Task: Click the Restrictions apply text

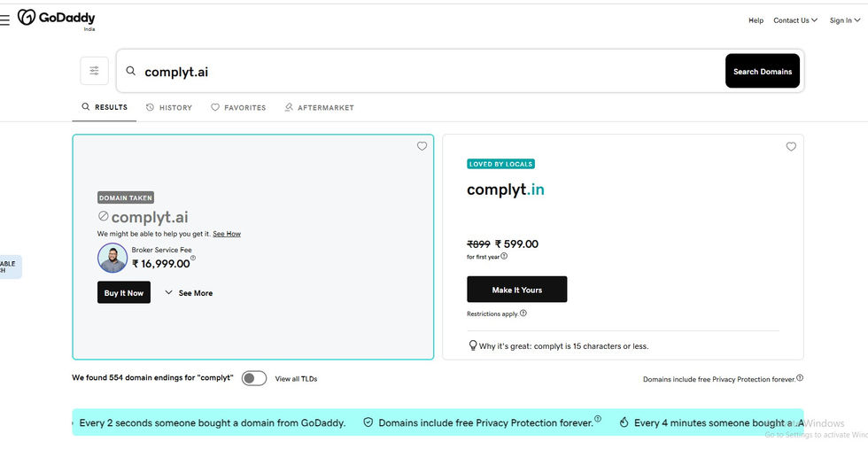Action: click(492, 314)
